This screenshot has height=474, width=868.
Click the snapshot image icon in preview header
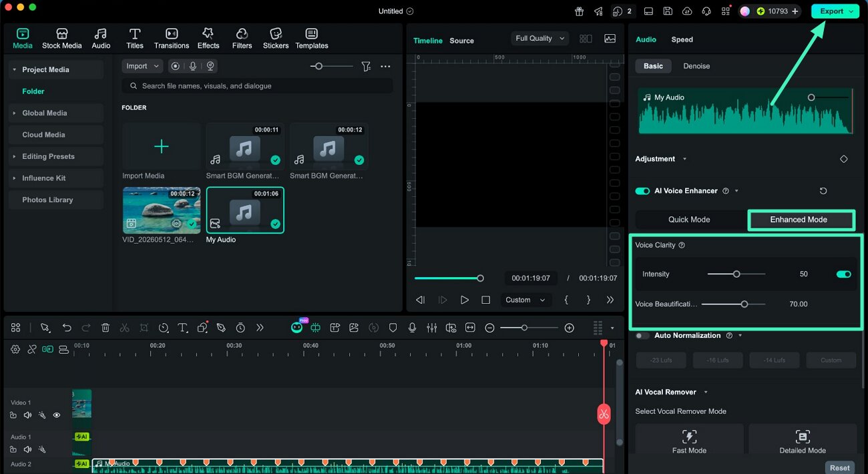(x=610, y=39)
